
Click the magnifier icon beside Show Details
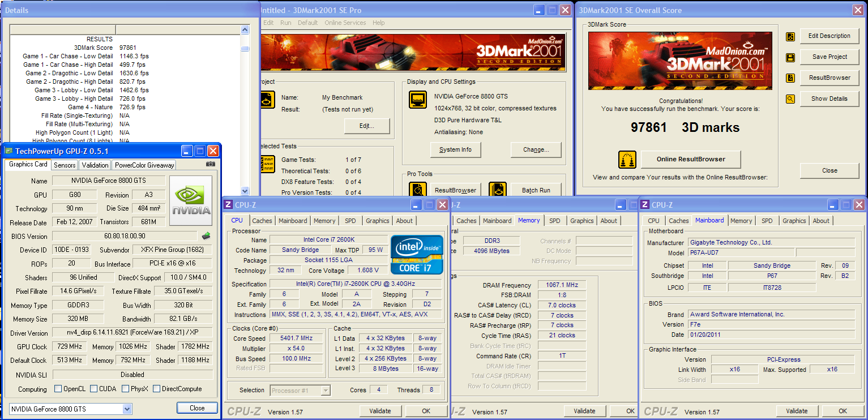(790, 99)
